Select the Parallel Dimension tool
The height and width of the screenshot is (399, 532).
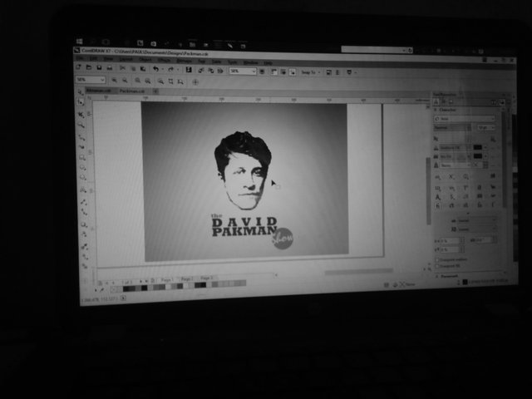coord(83,202)
